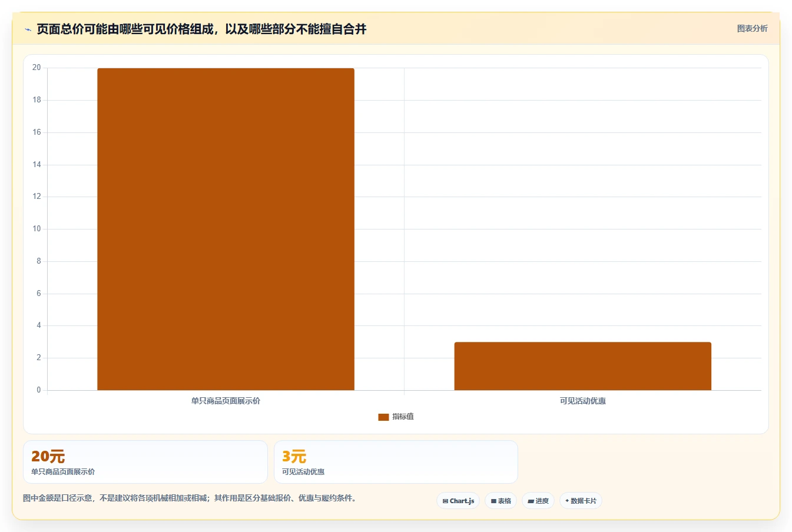Click the y-axis value 20
The image size is (792, 532).
37,68
